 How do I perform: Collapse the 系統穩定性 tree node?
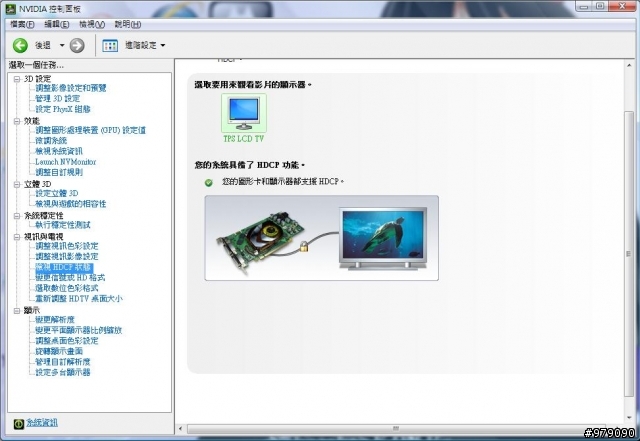[x=17, y=216]
